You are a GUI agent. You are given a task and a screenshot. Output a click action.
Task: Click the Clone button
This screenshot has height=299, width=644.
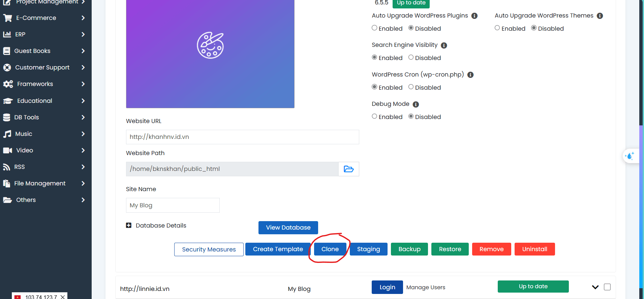pyautogui.click(x=330, y=249)
